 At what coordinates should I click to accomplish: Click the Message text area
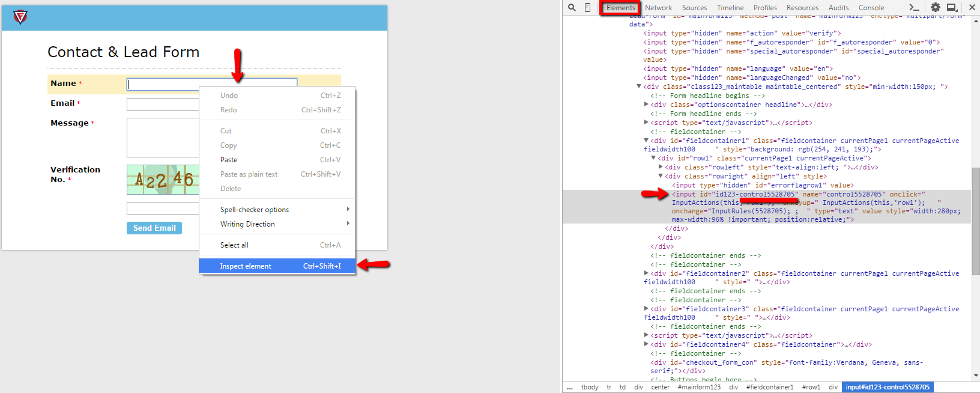point(163,138)
